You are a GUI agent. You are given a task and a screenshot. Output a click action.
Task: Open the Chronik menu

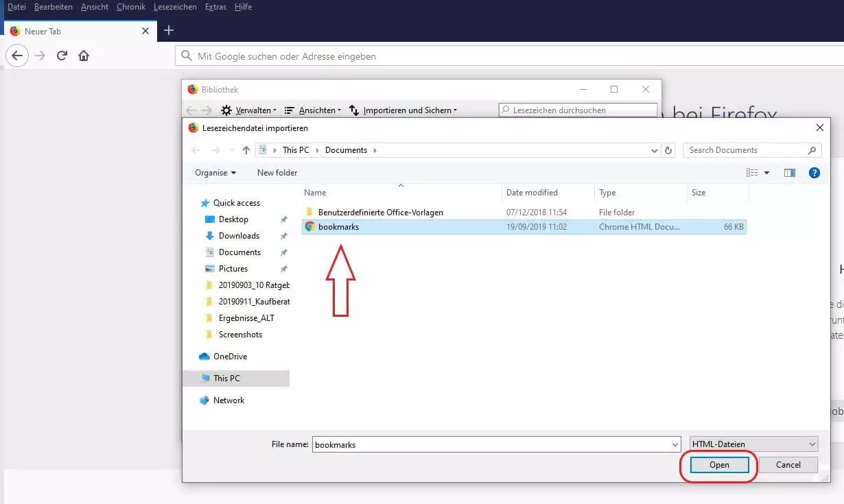(131, 7)
